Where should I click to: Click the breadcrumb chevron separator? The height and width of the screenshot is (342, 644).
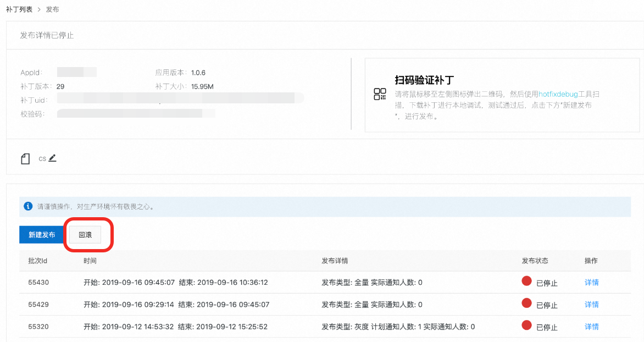coord(39,9)
